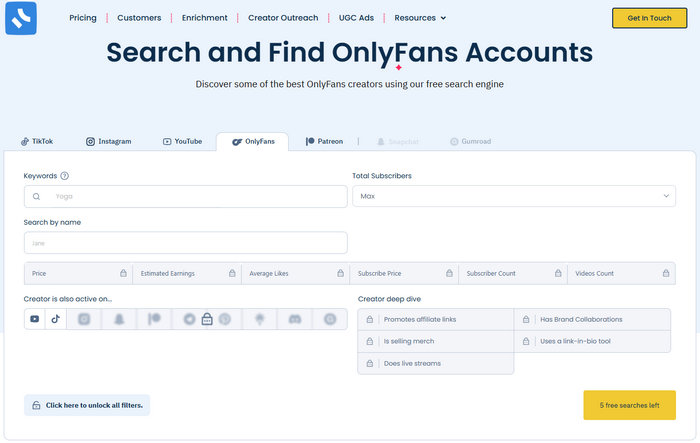Viewport: 700px width, 443px height.
Task: Click the blurred Snapchat ghost icon in active-on row
Action: [119, 319]
